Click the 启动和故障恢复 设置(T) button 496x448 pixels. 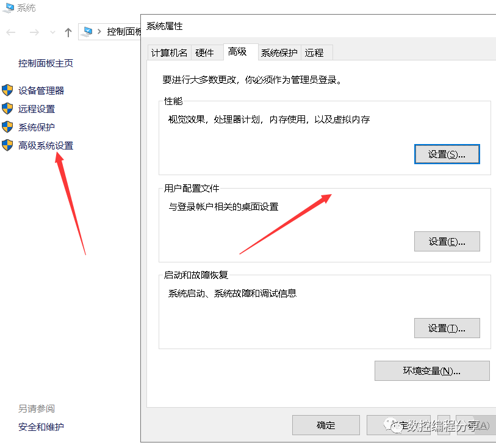click(x=447, y=328)
